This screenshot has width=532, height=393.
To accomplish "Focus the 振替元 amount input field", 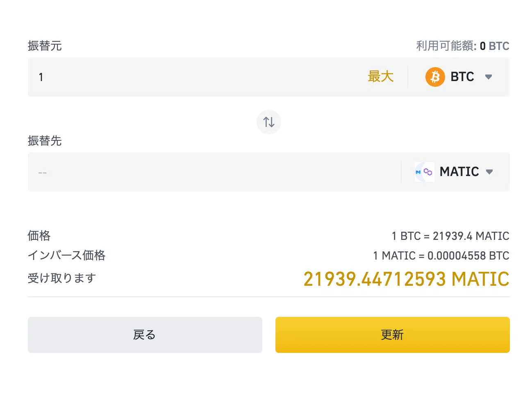I will pyautogui.click(x=197, y=77).
